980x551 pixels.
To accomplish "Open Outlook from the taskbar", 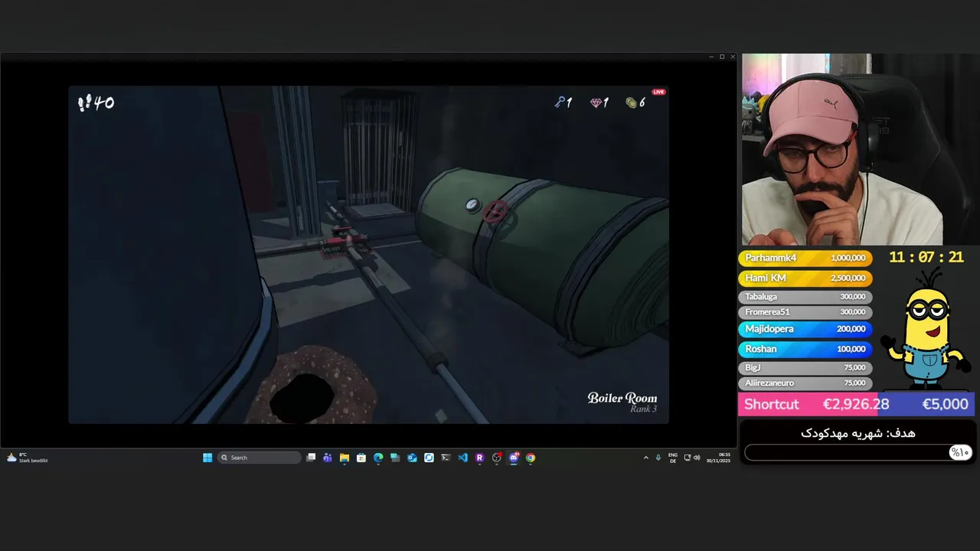I will pyautogui.click(x=412, y=458).
